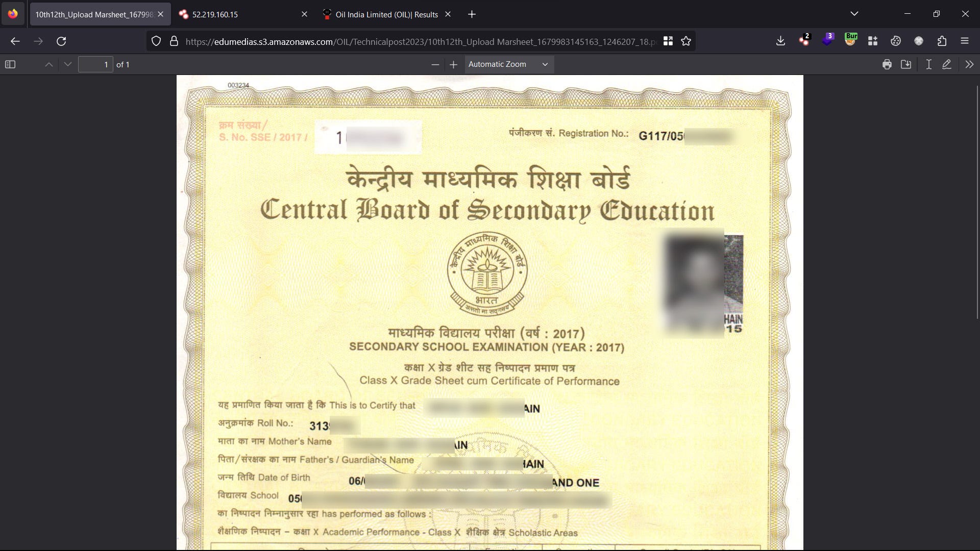Zoom in the PDF document
The height and width of the screenshot is (551, 980).
(x=453, y=64)
